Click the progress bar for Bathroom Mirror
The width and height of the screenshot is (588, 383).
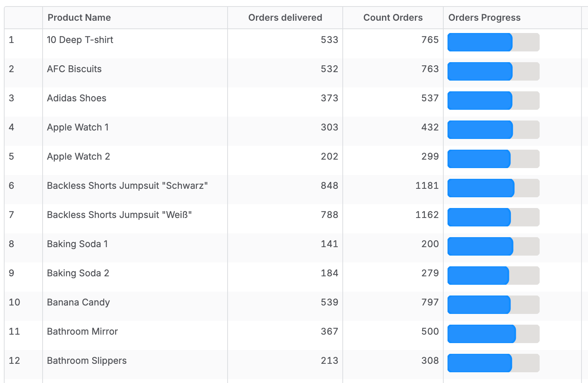coord(493,334)
